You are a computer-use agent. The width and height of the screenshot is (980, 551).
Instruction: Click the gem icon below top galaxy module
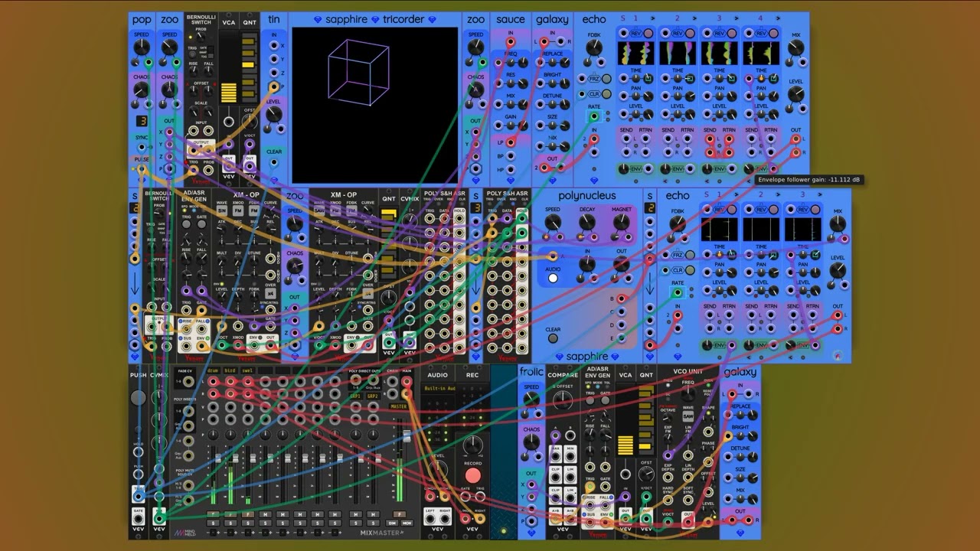point(552,181)
